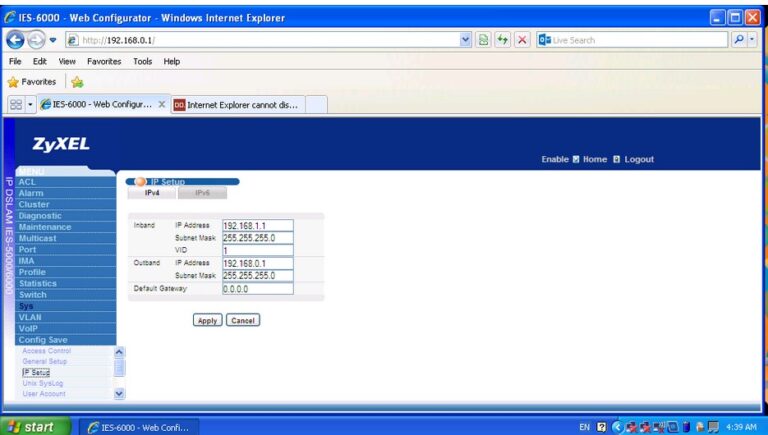
Task: Switch to IES-6000 Web Configurator tab
Action: [x=102, y=104]
